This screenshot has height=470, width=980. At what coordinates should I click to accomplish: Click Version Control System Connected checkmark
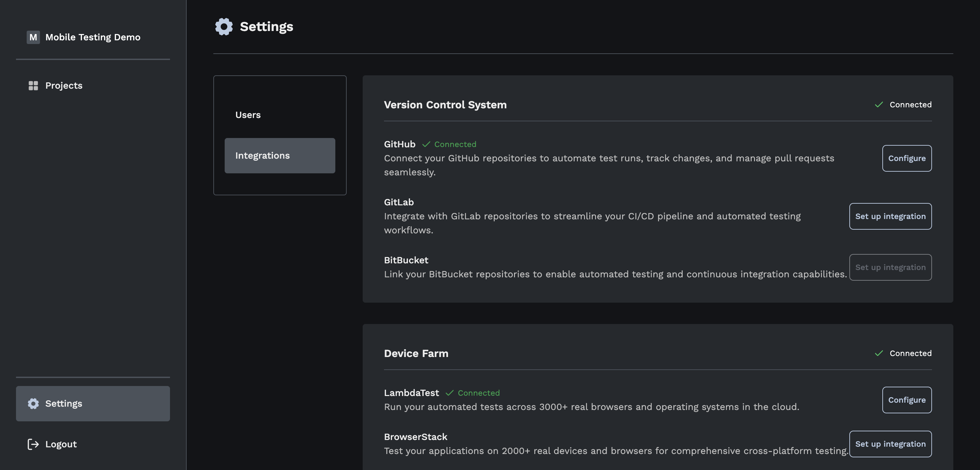pyautogui.click(x=879, y=105)
